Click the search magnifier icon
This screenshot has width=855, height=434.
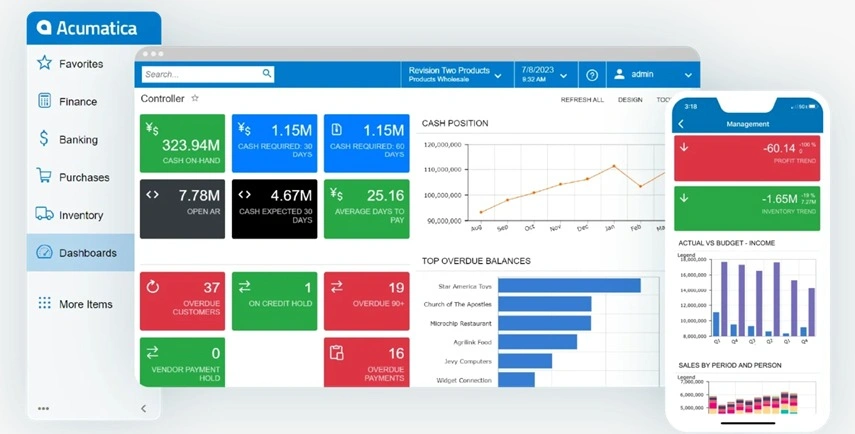(x=267, y=73)
